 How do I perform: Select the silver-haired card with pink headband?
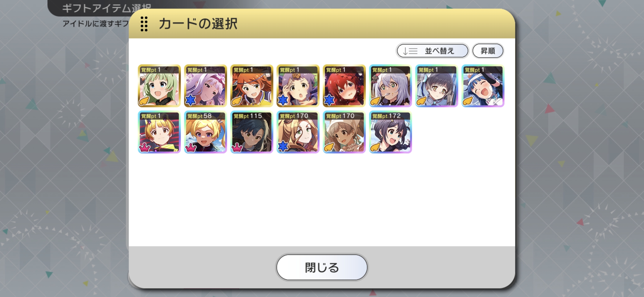click(205, 86)
